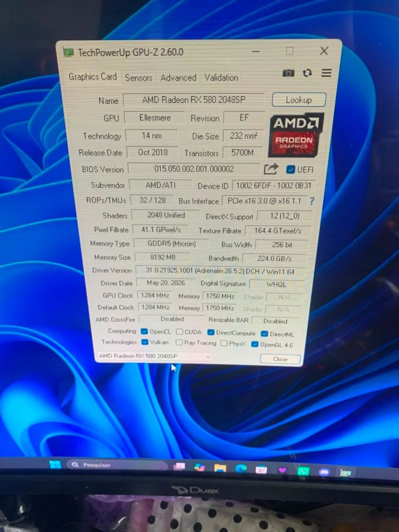Click the Digital Signature value WHQL

[276, 284]
